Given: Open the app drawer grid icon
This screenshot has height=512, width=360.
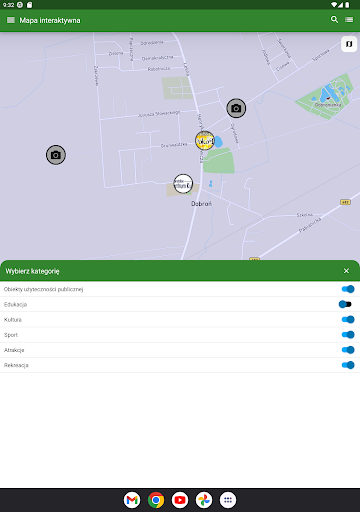Looking at the screenshot, I should [x=228, y=500].
